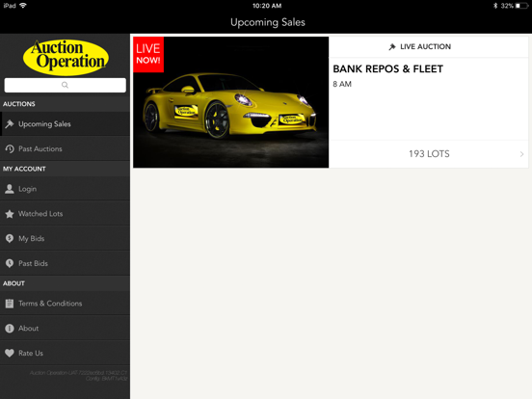Click the dollar icon beside My Bids
This screenshot has height=399, width=532.
[x=10, y=238]
